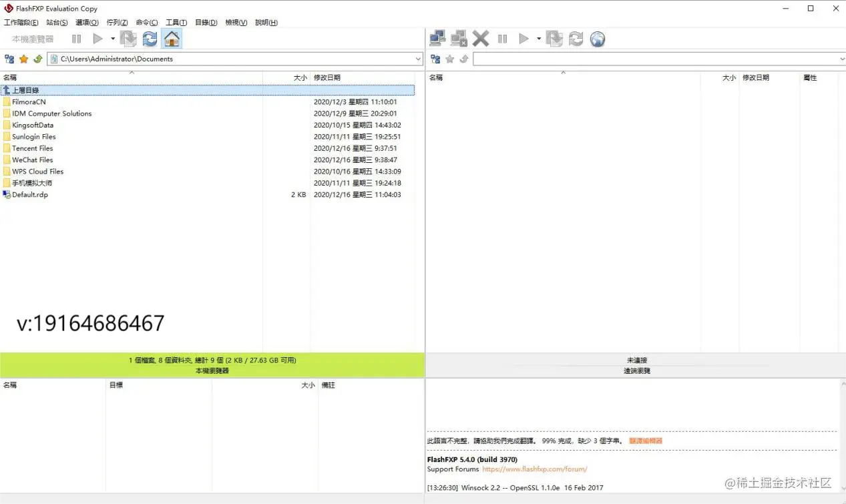The width and height of the screenshot is (846, 504).
Task: Click the Disconnect icon in remote toolbar
Action: click(x=459, y=39)
